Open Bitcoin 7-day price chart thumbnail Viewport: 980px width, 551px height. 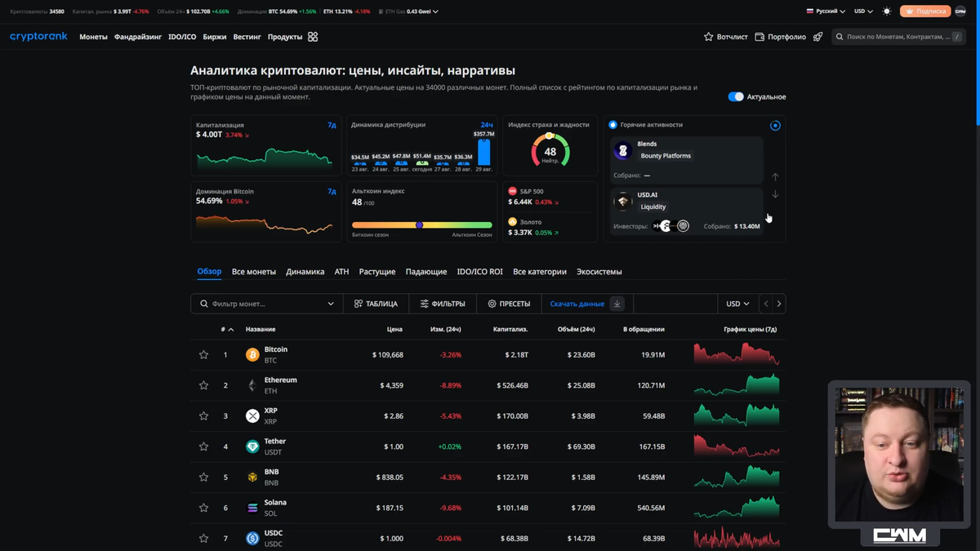click(737, 354)
